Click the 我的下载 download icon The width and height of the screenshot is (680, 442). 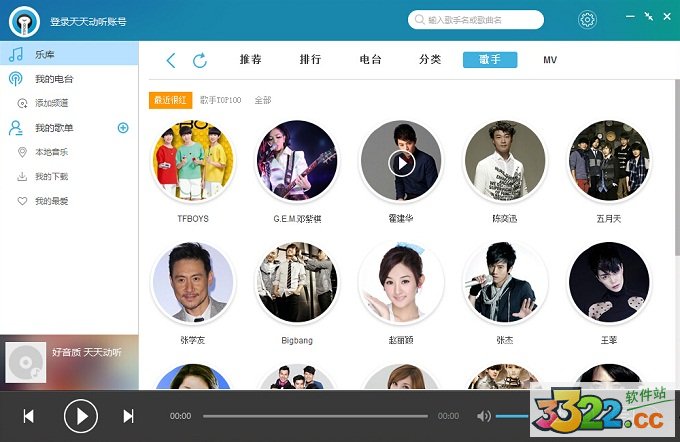coord(22,177)
